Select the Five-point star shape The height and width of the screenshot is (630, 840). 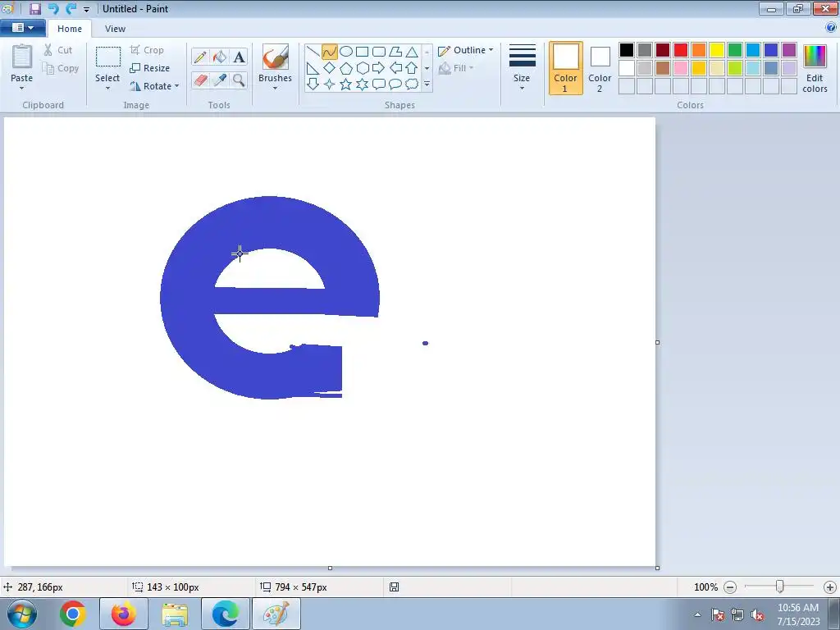[346, 84]
